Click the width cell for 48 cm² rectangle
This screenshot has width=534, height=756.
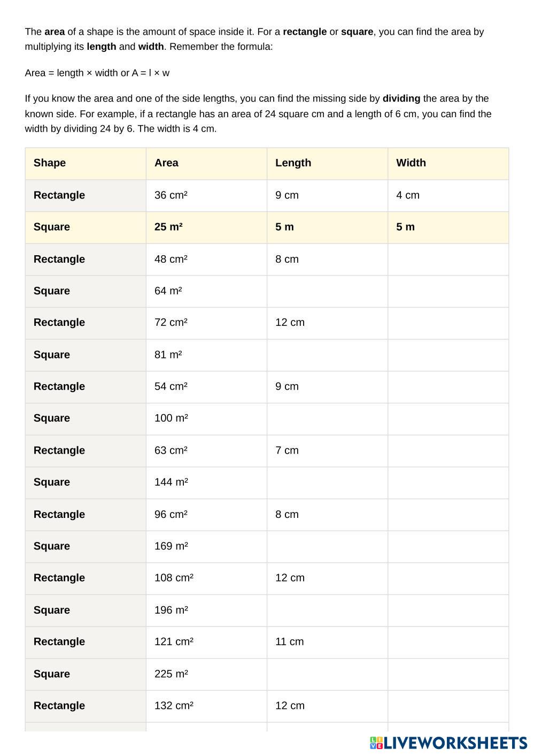click(448, 259)
